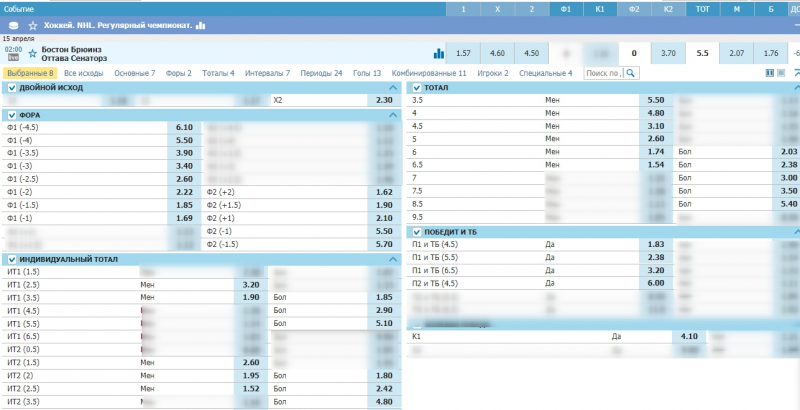Open league statistics bar chart icon

pos(200,25)
